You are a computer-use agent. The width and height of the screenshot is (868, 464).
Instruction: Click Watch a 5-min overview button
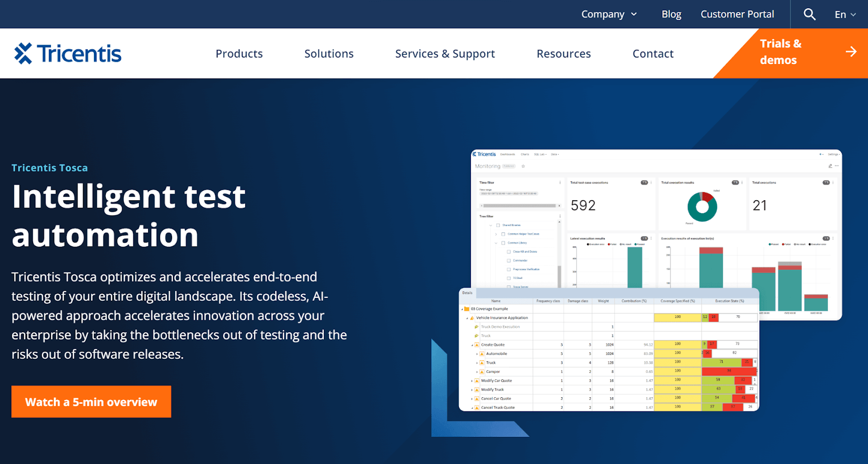coord(91,402)
